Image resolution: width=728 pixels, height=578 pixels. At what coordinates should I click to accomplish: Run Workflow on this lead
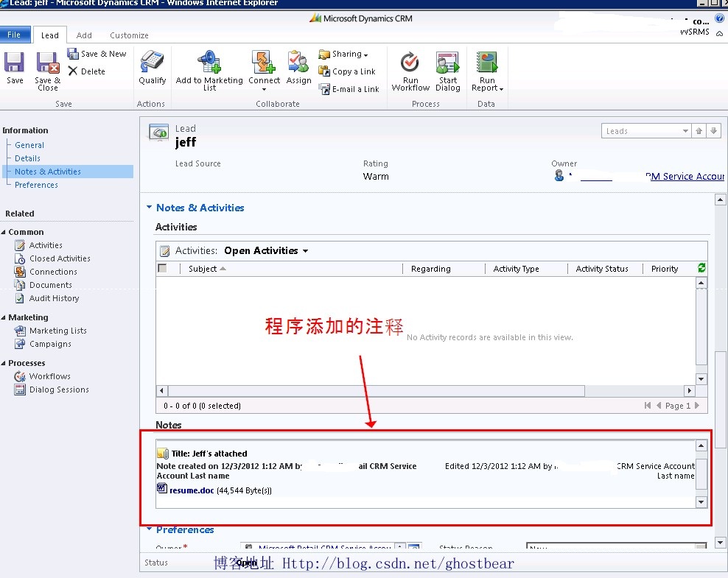(x=410, y=71)
